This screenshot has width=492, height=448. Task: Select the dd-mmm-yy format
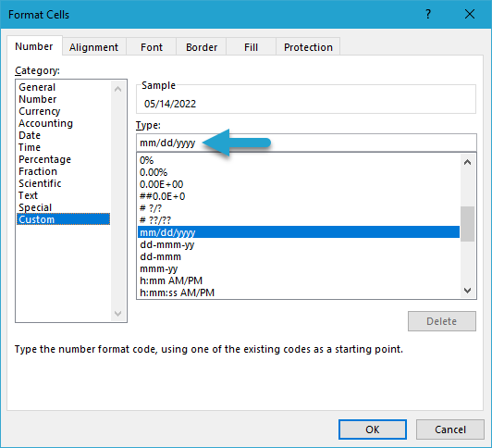click(x=299, y=244)
